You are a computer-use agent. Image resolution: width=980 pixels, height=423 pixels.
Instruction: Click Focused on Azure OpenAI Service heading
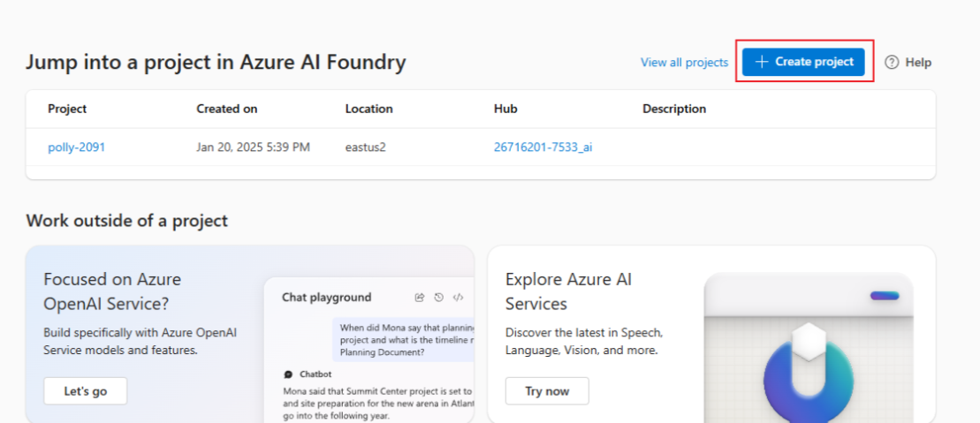pyautogui.click(x=112, y=291)
